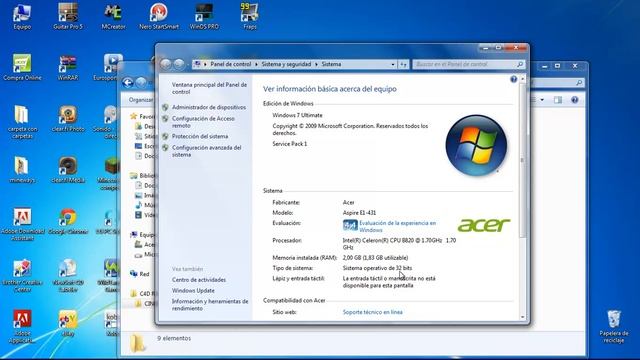Click the back arrow in Sistema window
Viewport: 640px width, 360px height.
pos(166,64)
